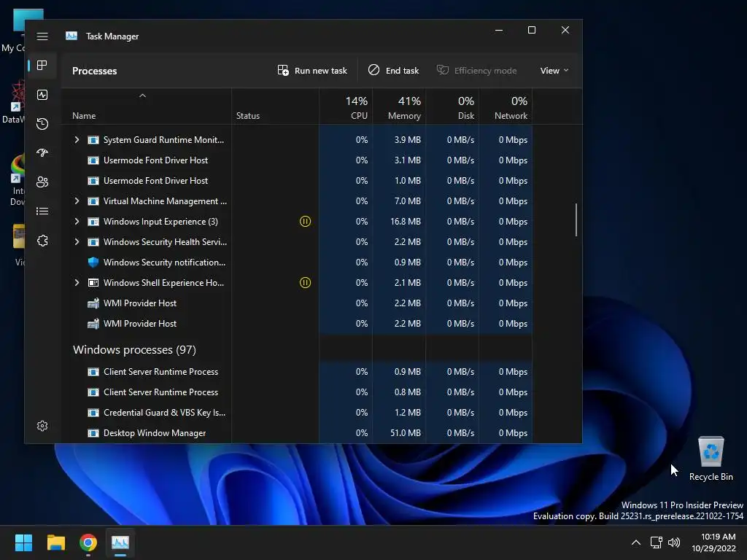This screenshot has width=747, height=560.
Task: Sort processes by CPU column header
Action: pos(346,108)
